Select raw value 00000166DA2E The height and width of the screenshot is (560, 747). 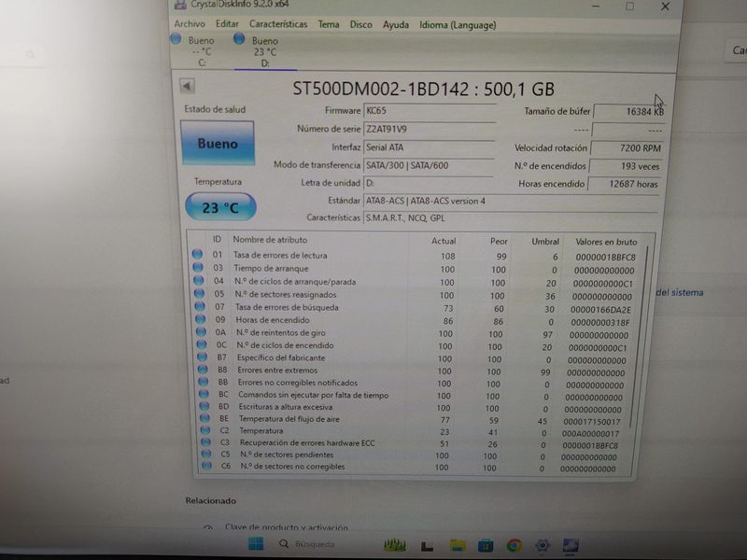tap(600, 310)
